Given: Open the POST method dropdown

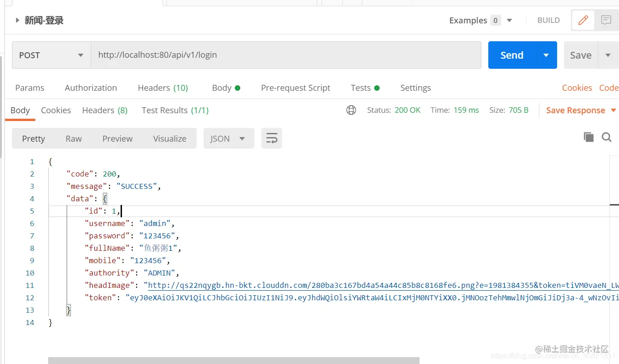Looking at the screenshot, I should 51,55.
